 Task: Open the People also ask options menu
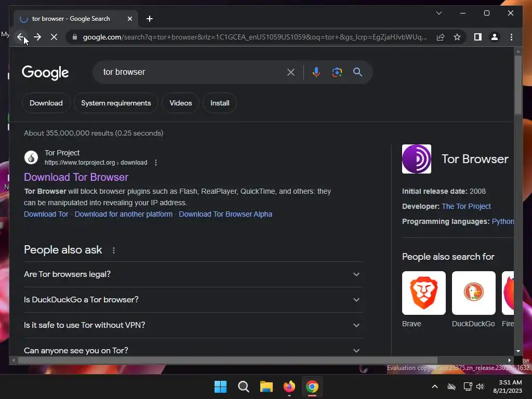(114, 250)
